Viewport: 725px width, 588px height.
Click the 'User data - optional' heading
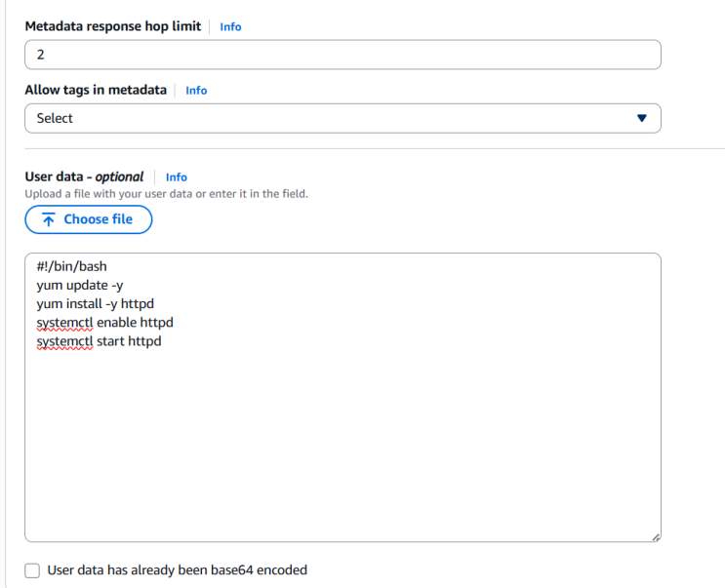click(x=84, y=176)
